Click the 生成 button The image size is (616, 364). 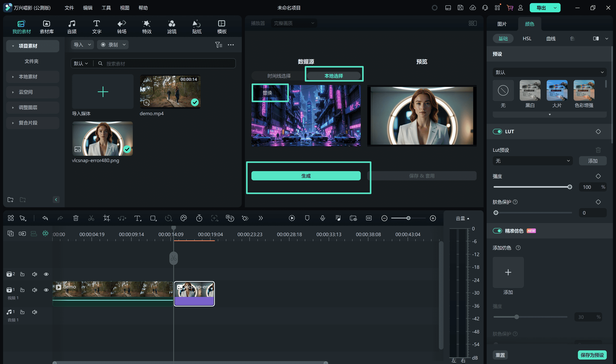[306, 176]
